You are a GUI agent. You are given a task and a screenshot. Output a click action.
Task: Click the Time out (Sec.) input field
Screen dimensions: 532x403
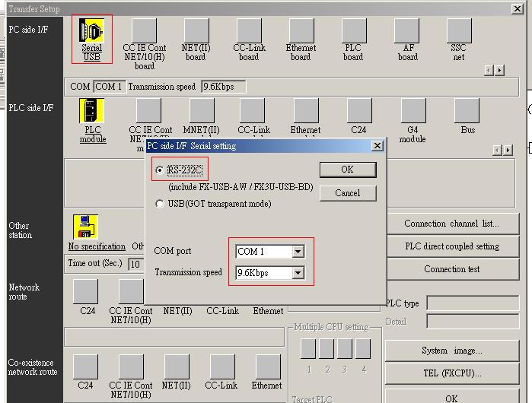[135, 264]
